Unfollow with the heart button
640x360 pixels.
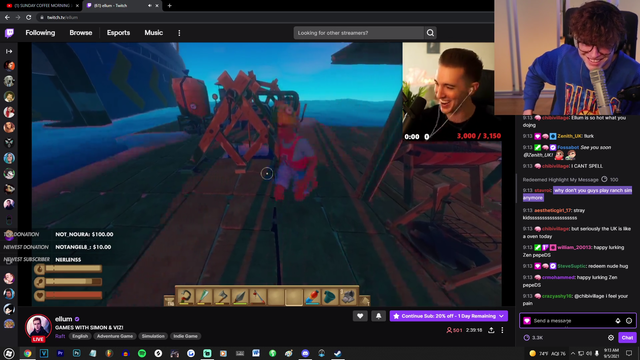[360, 316]
